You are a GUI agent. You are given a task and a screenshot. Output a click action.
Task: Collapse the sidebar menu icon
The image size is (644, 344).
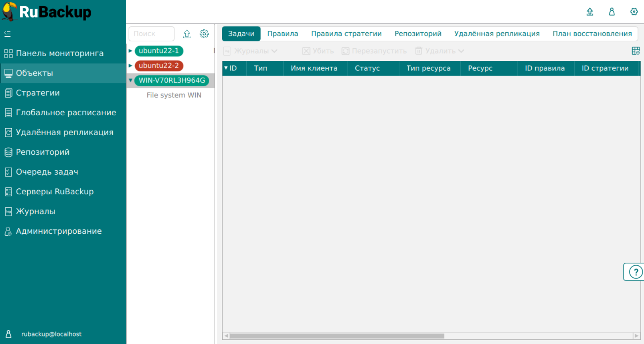[x=8, y=34]
